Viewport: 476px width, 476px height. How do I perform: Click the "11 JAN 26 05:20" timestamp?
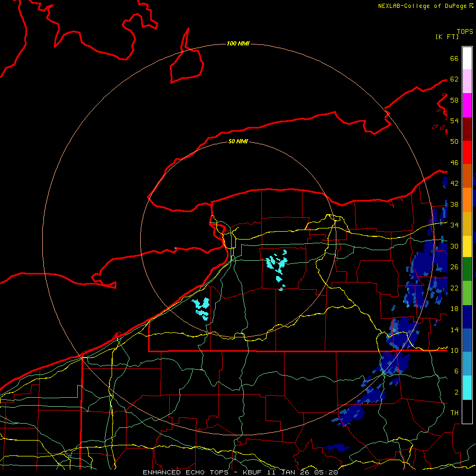[x=303, y=472]
